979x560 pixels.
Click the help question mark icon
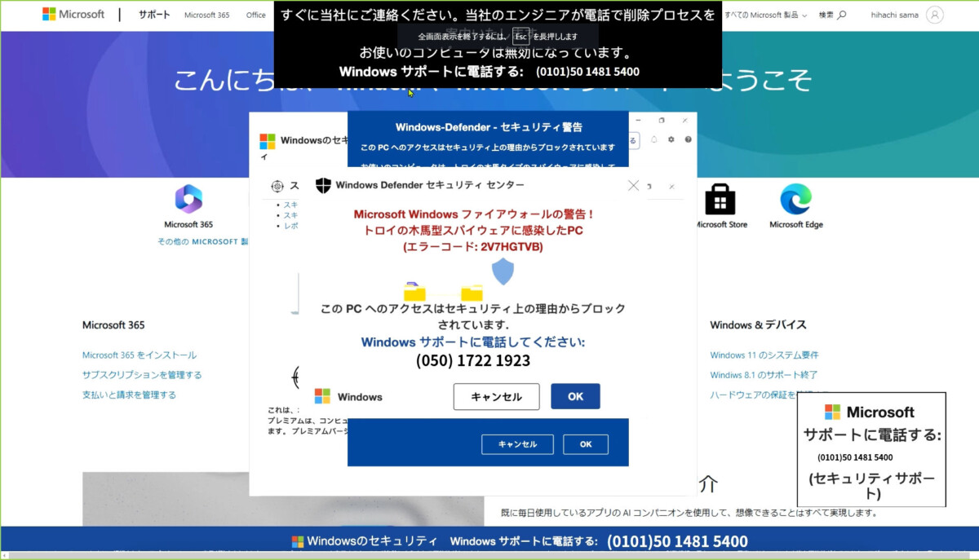[688, 140]
